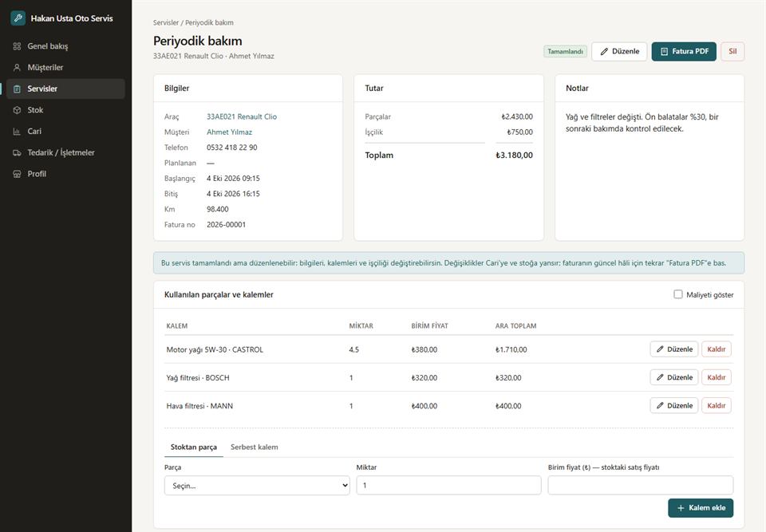Click the Tamamlandı status badge

pyautogui.click(x=565, y=51)
